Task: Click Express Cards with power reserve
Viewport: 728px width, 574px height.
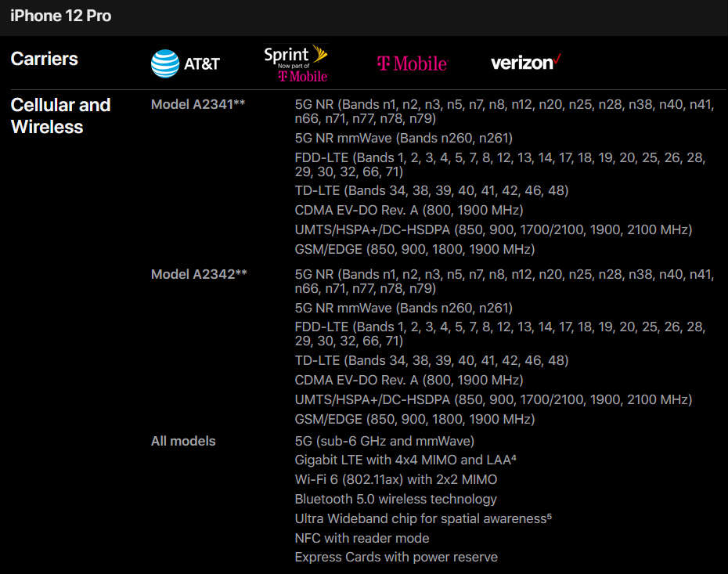Action: click(x=396, y=557)
